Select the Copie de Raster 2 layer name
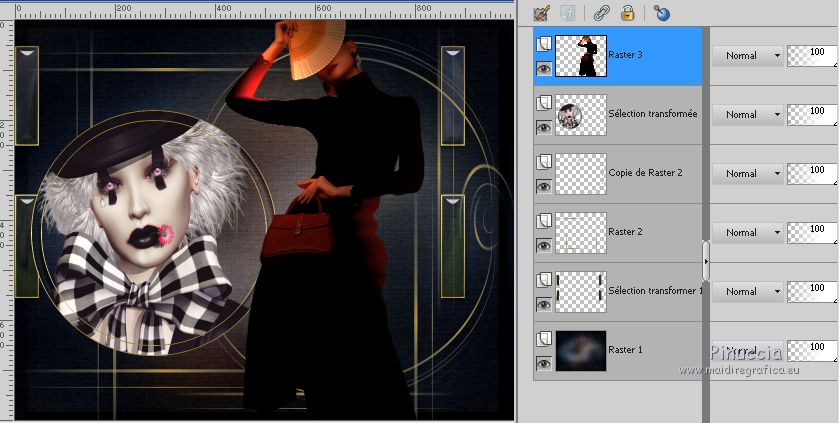 click(x=645, y=173)
